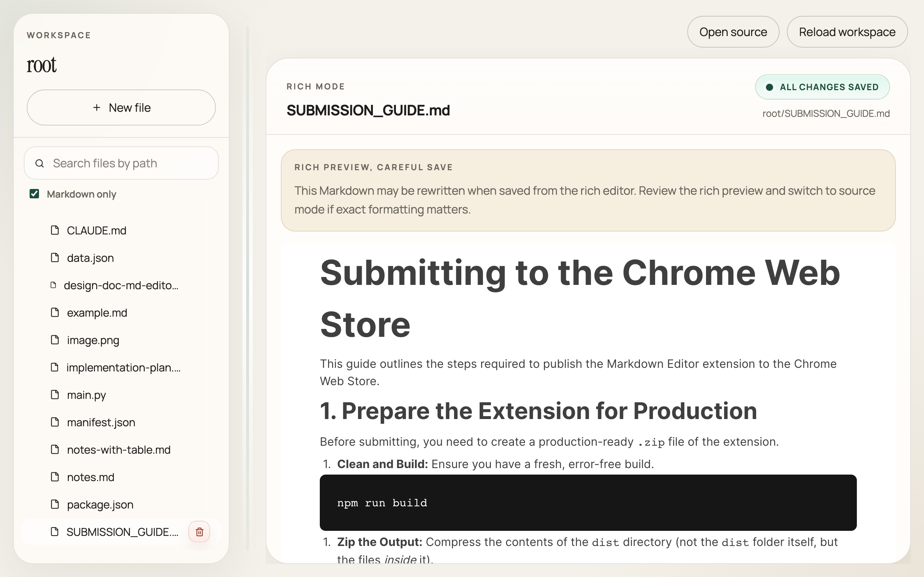Click the file icon beside manifest.json

(x=55, y=422)
